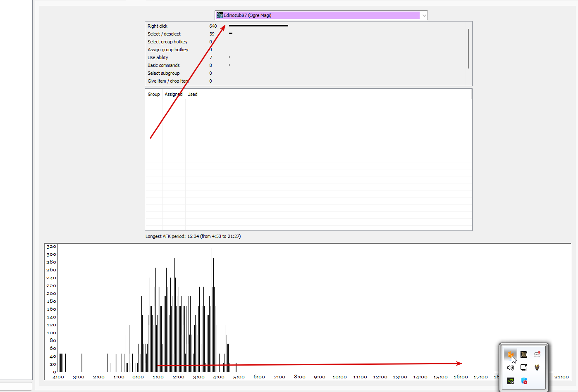578x392 pixels.
Task: Expand the player selection dropdown arrow
Action: click(424, 15)
